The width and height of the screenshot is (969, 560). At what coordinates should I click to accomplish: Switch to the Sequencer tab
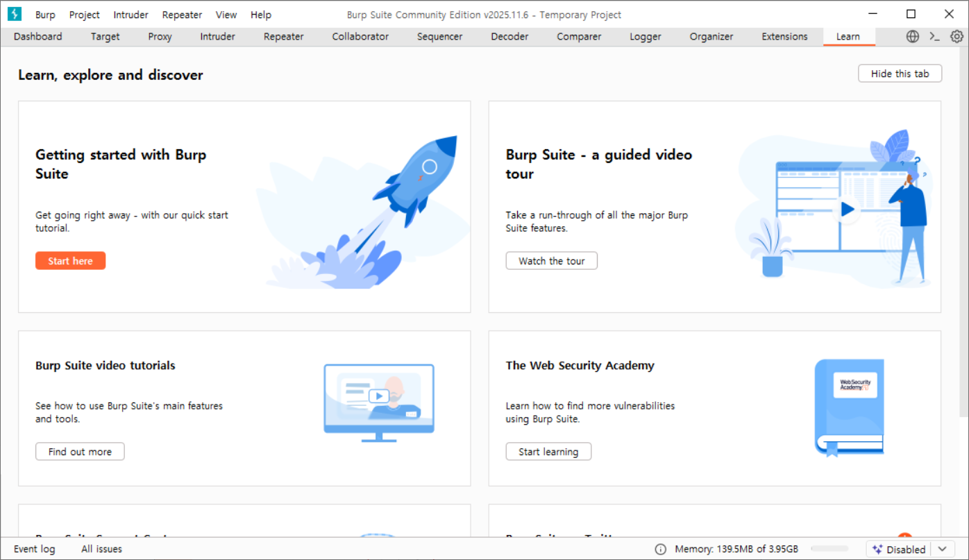(440, 37)
